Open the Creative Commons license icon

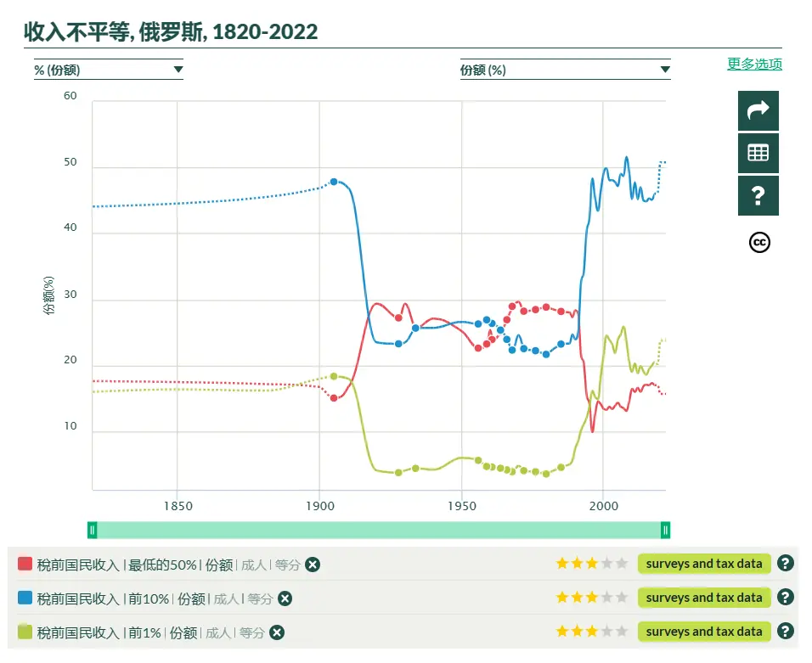click(x=759, y=242)
